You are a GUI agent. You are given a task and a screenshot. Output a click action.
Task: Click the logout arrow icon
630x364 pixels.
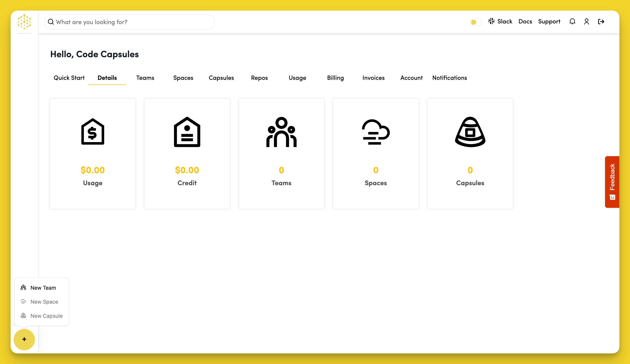(601, 22)
